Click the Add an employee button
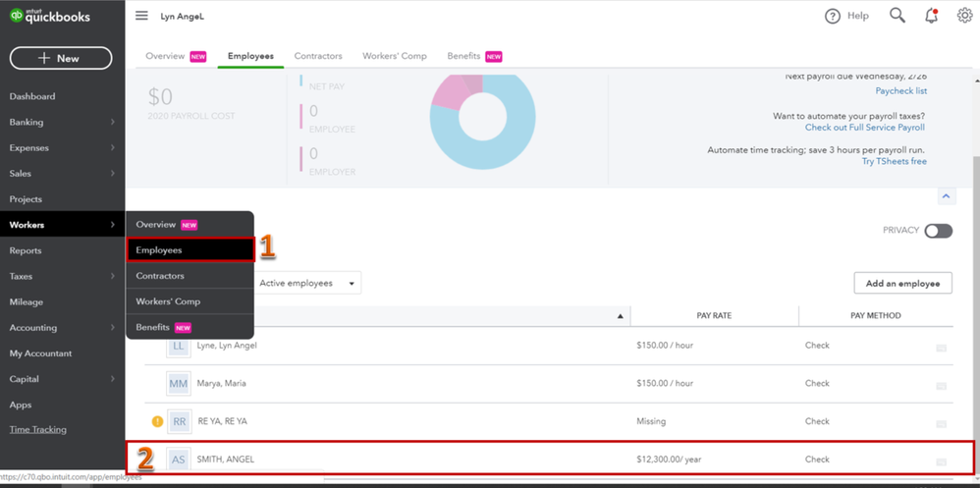The height and width of the screenshot is (488, 980). pos(902,283)
